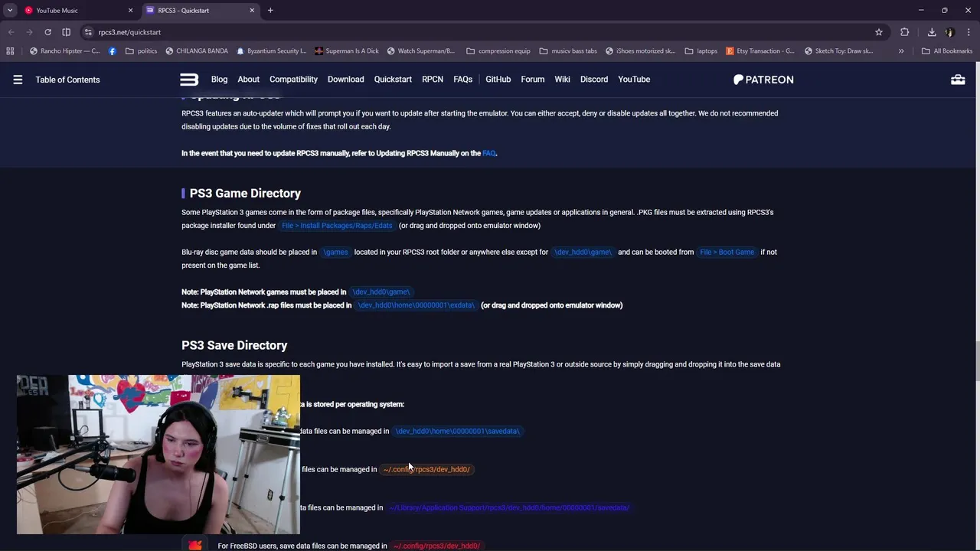Close the RPCS3 - Quickstart tab
Viewport: 980px width, 551px height.
252,11
